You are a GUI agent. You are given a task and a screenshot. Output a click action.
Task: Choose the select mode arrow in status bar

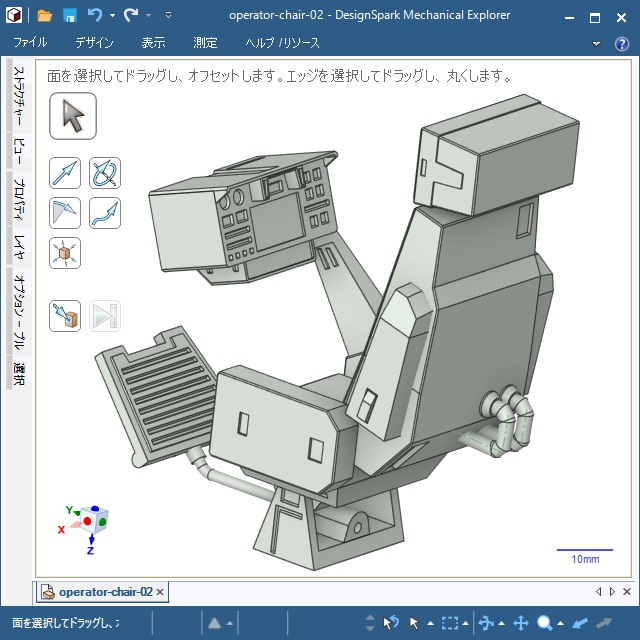[414, 623]
